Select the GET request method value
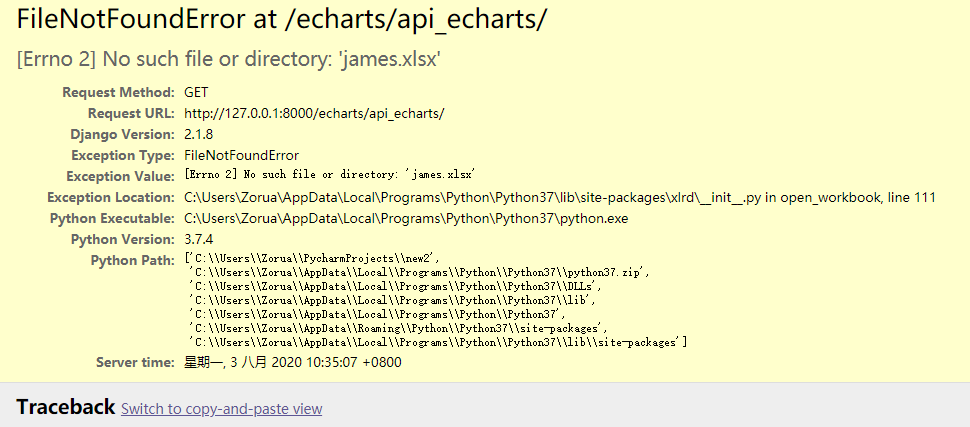The height and width of the screenshot is (427, 970). click(196, 92)
